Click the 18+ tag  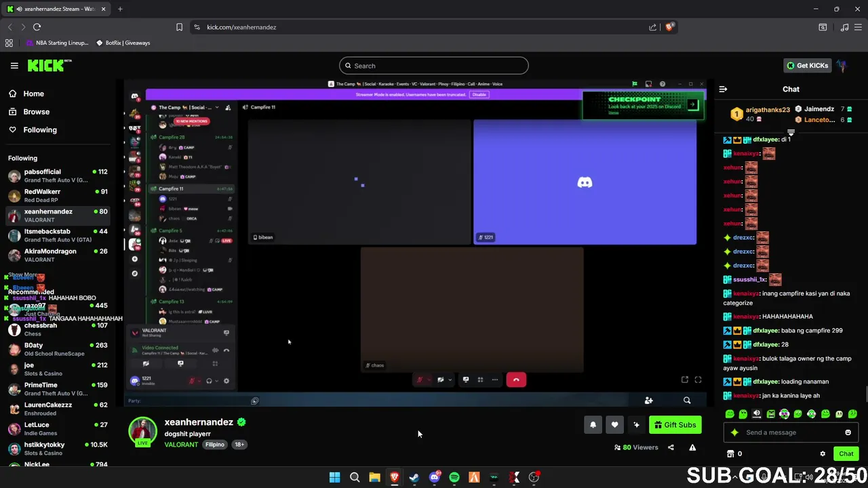point(239,445)
